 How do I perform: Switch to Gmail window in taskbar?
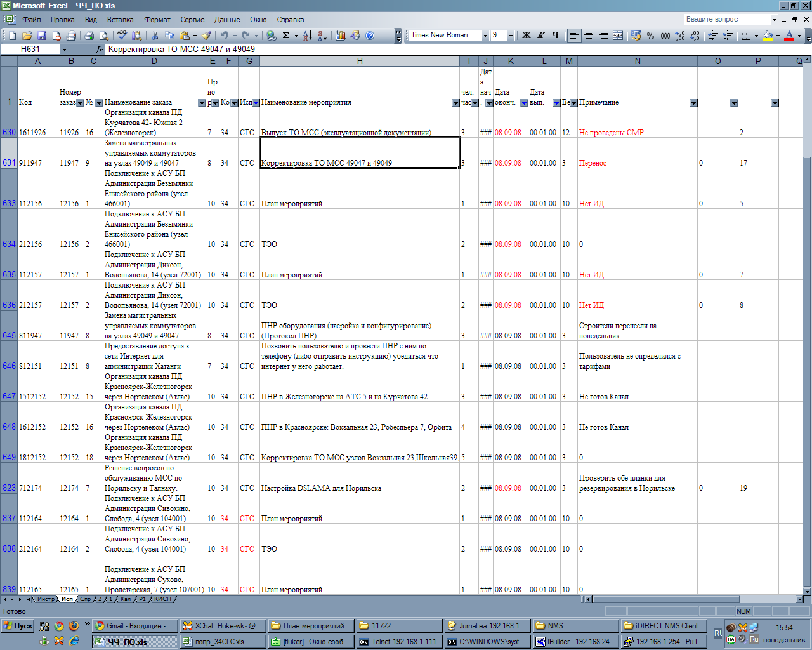pyautogui.click(x=134, y=626)
